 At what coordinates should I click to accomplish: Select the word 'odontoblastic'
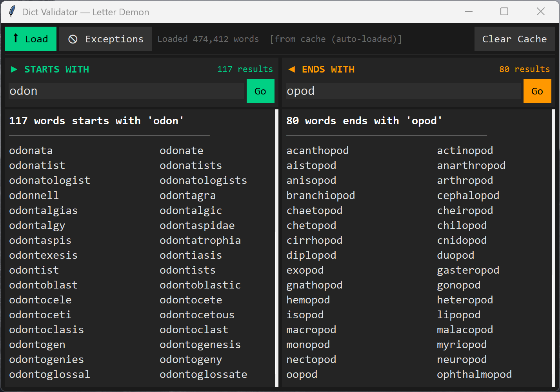pos(200,285)
